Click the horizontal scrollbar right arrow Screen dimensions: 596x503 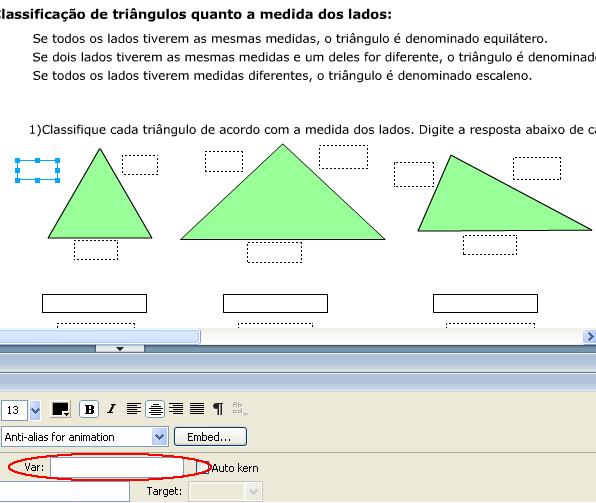(x=590, y=336)
